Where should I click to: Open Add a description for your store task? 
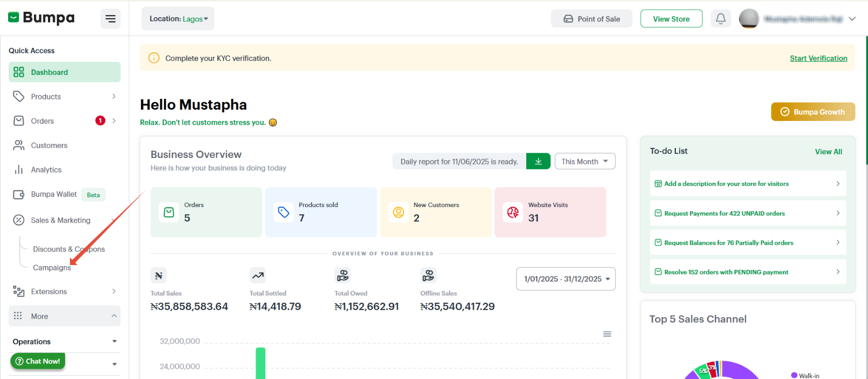[x=748, y=184]
